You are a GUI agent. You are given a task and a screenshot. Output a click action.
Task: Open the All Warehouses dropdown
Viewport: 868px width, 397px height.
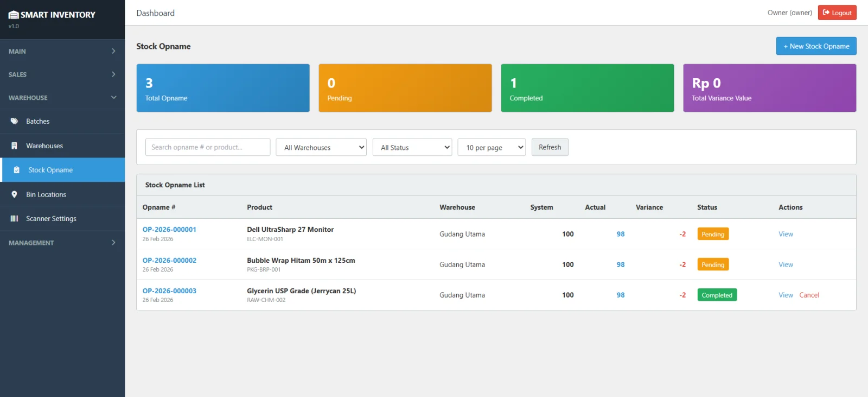[x=321, y=147]
